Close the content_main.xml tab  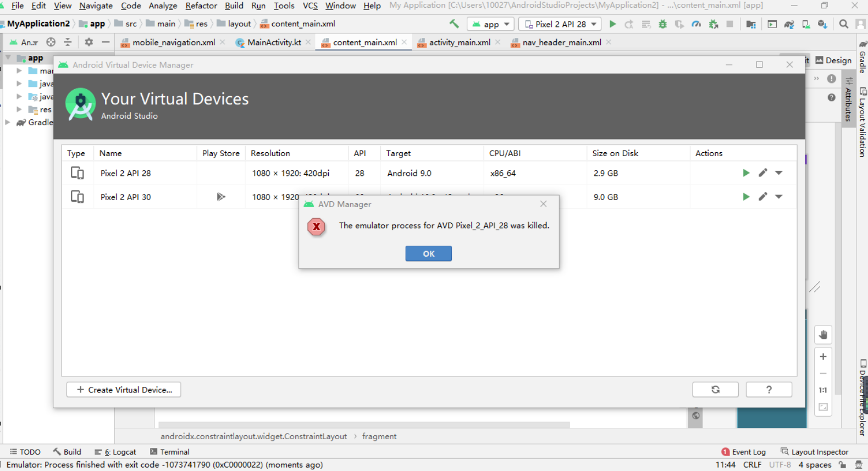point(405,42)
